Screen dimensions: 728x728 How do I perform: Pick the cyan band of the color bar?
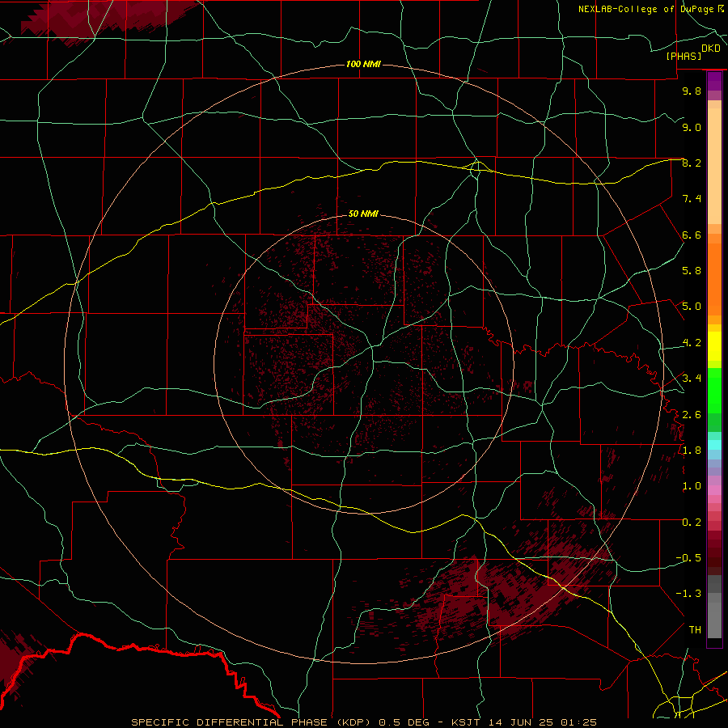coord(714,445)
